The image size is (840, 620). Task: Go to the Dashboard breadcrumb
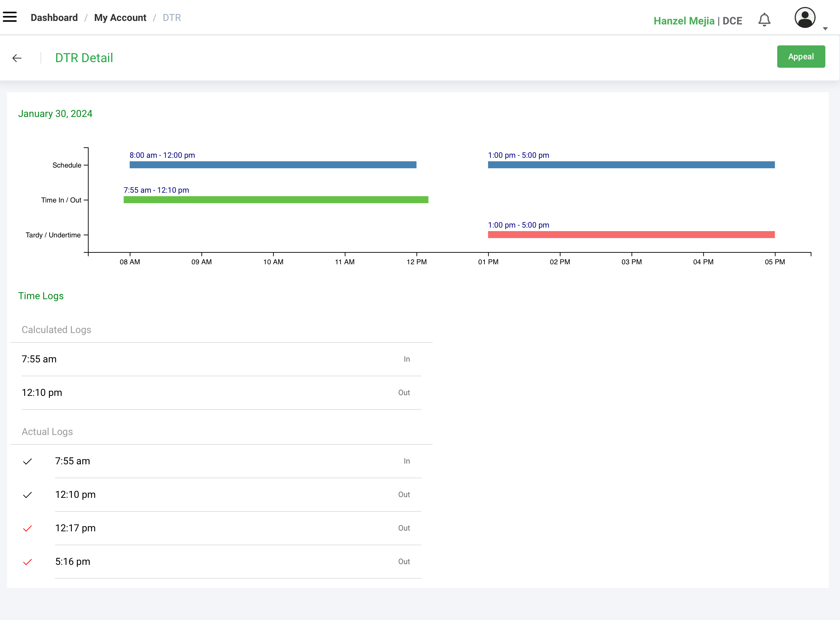(54, 18)
